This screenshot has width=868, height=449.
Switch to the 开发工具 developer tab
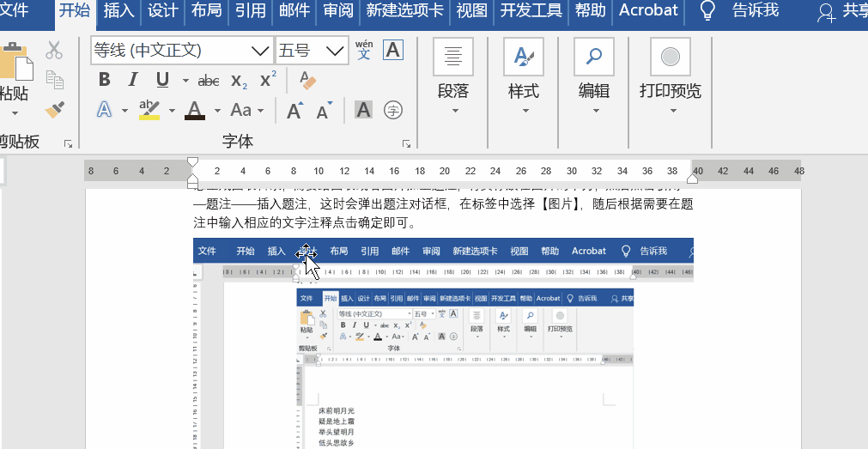[x=531, y=10]
